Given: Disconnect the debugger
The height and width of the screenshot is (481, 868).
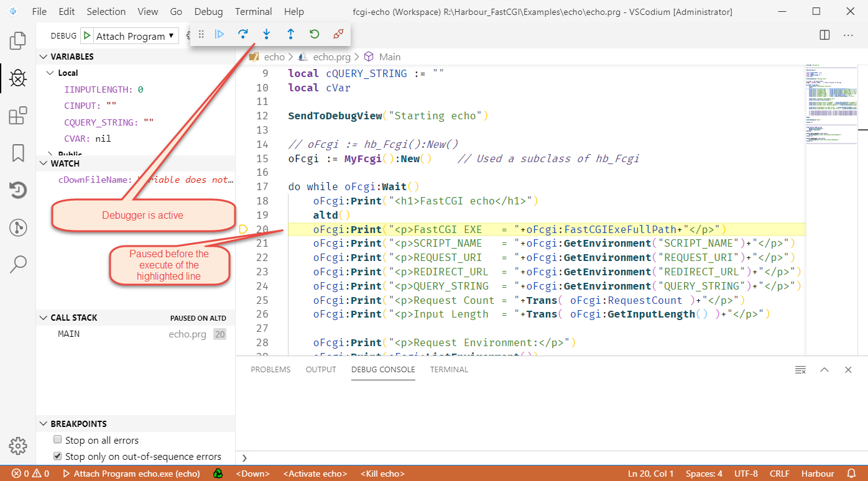Looking at the screenshot, I should click(x=338, y=34).
